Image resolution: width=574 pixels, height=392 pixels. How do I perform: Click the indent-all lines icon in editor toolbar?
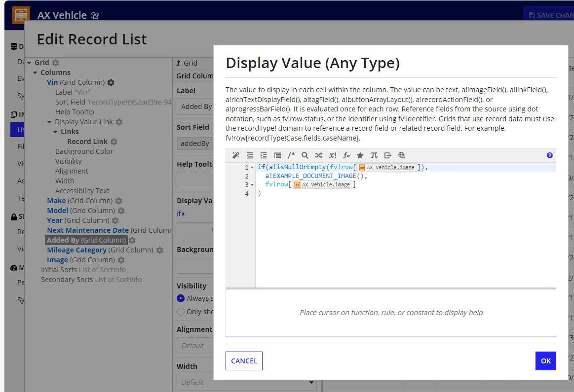pyautogui.click(x=277, y=155)
